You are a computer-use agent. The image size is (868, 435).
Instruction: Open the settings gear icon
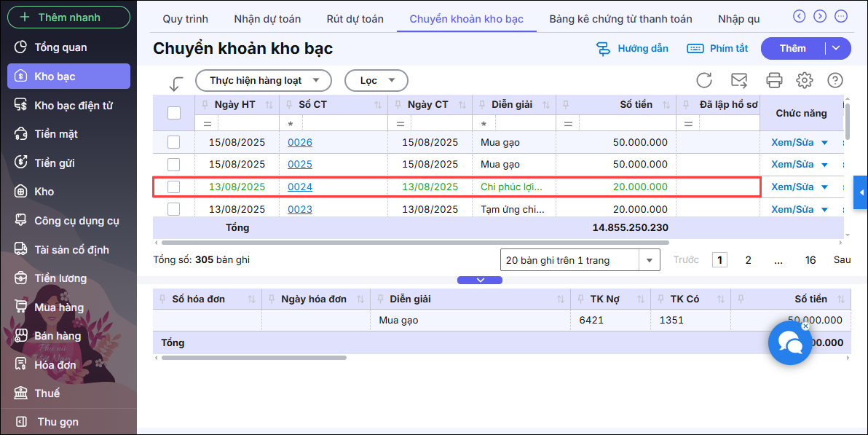click(805, 80)
